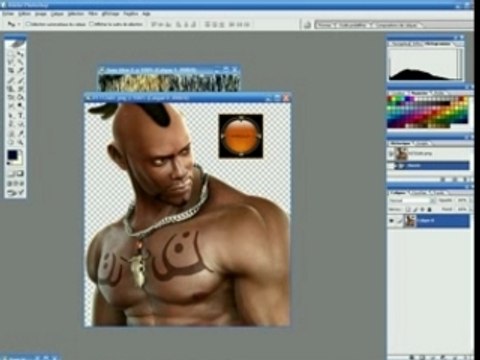Select the Rectangular Marquee tool
The height and width of the screenshot is (360, 480).
point(11,54)
